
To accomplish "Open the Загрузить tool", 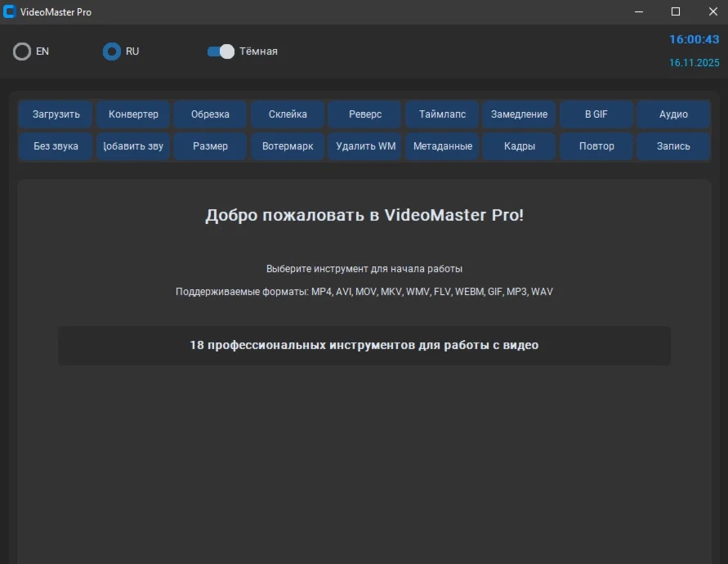I will tap(56, 114).
